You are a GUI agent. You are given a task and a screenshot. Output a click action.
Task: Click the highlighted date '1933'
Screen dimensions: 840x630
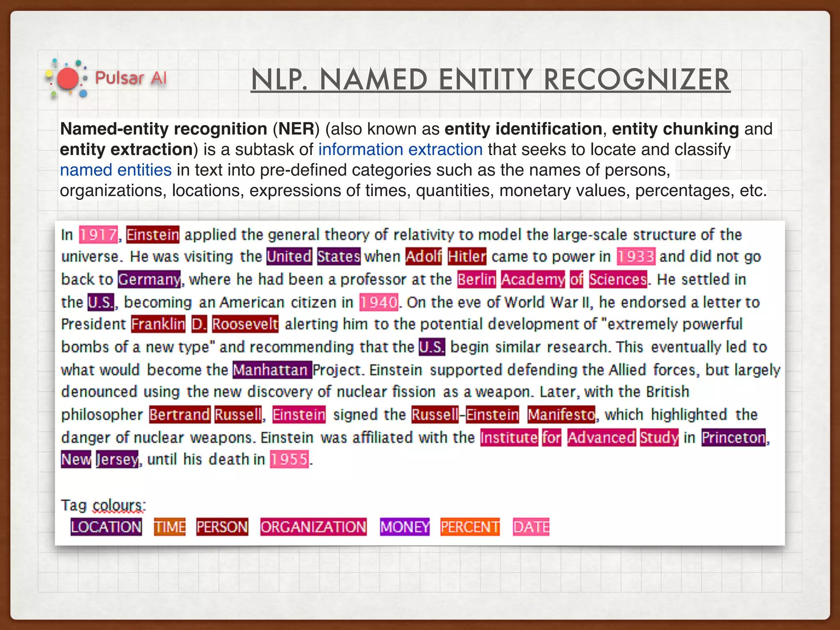tap(636, 257)
